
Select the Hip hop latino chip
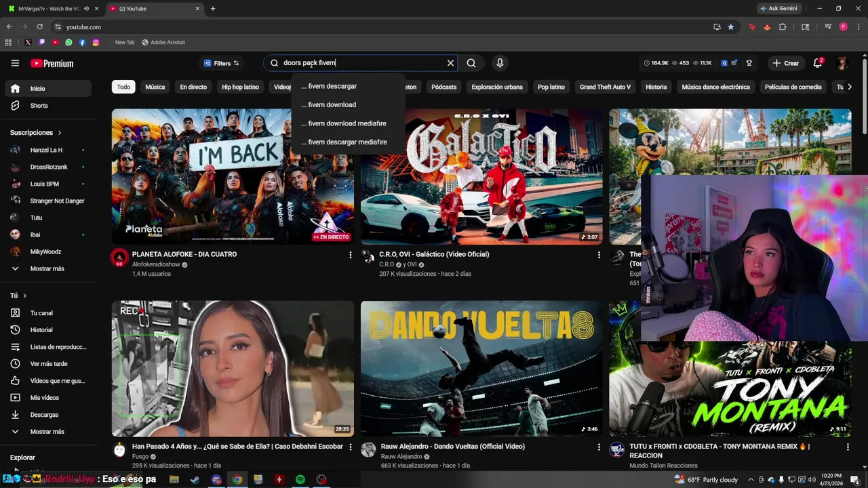point(240,87)
